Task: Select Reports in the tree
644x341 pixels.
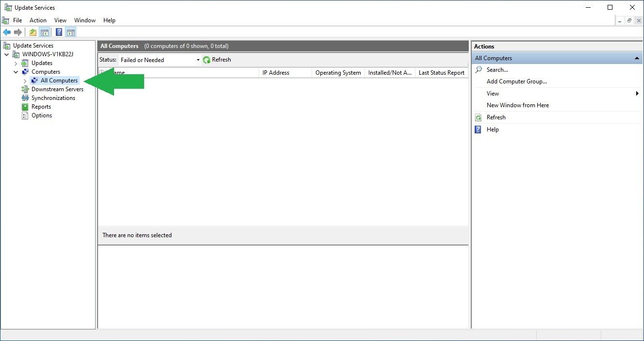Action: pos(41,107)
